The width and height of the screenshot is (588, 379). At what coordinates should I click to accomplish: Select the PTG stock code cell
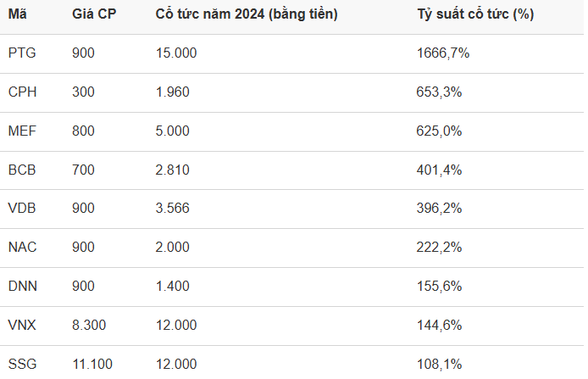pos(22,53)
